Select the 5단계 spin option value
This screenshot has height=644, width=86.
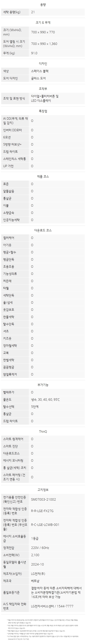pos(35,407)
